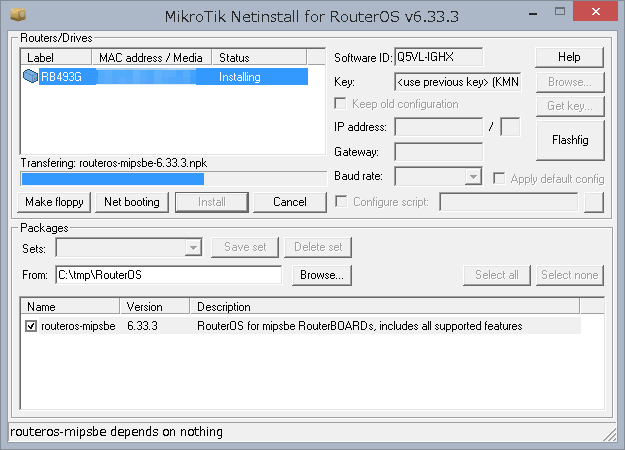Close the Netinstall window
This screenshot has height=450, width=625.
pyautogui.click(x=596, y=11)
